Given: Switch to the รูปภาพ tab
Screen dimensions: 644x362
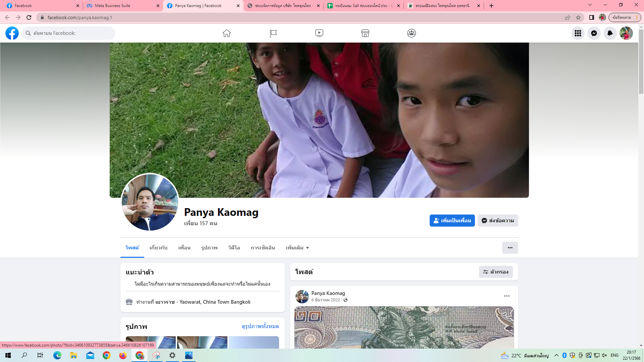Looking at the screenshot, I should pos(209,248).
